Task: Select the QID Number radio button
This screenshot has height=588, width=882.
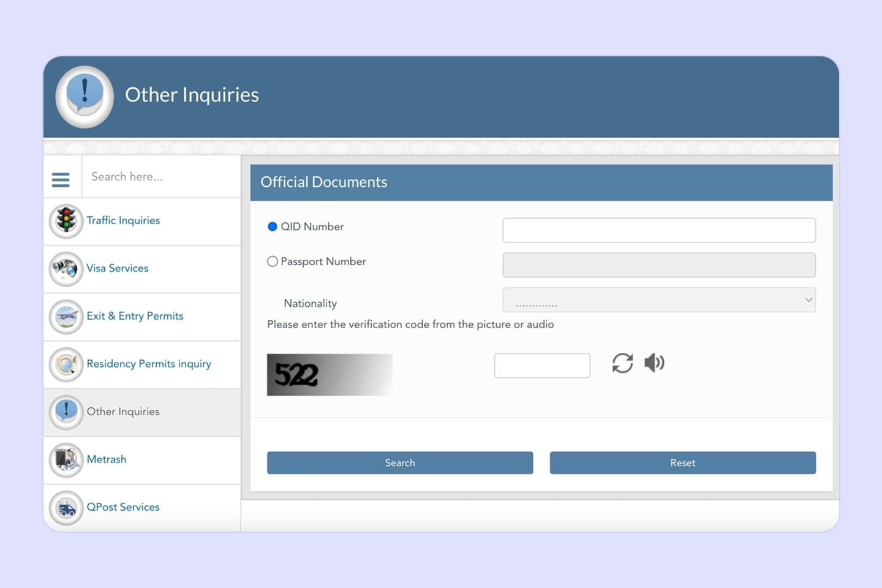Action: pyautogui.click(x=273, y=227)
